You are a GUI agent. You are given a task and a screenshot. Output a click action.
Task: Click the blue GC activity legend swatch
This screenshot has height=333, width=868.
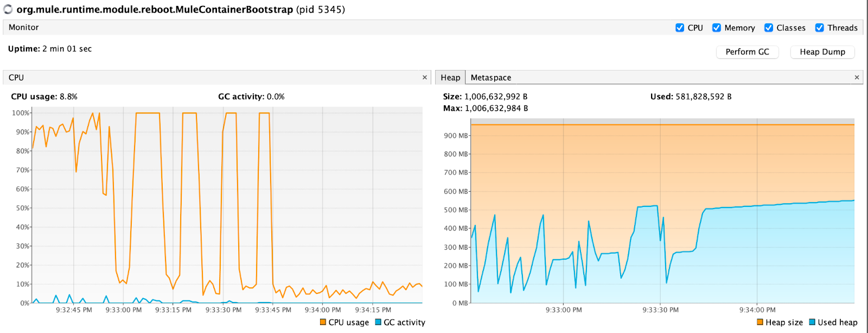click(378, 322)
